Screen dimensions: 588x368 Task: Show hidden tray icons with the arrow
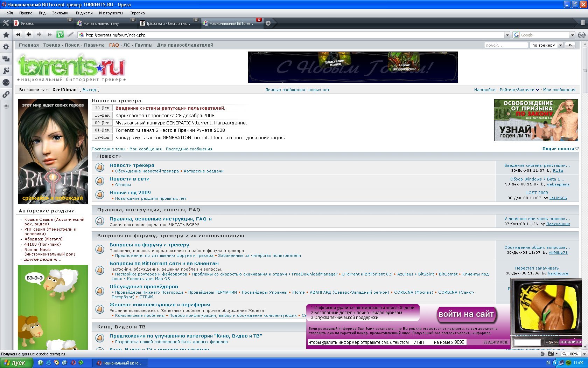555,363
